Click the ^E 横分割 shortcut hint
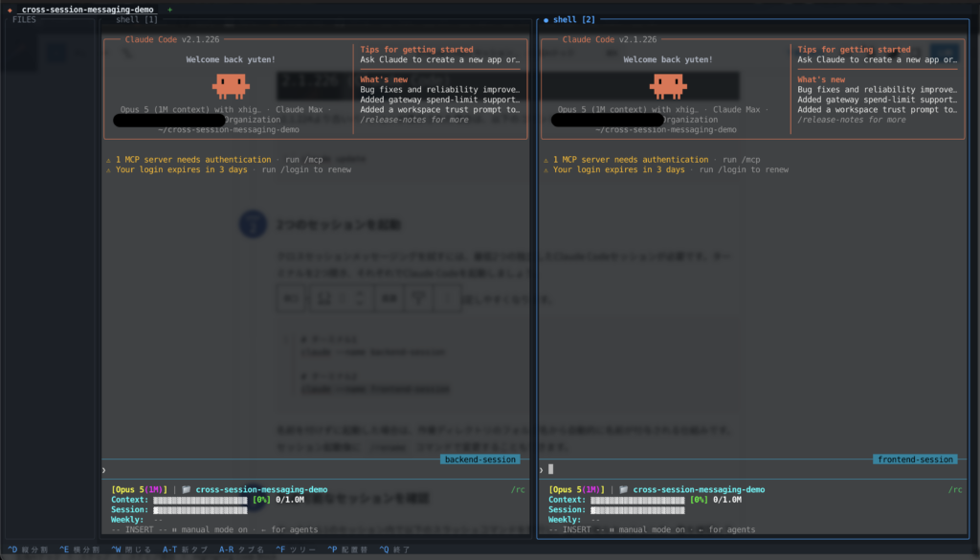This screenshot has width=980, height=560. click(x=79, y=549)
